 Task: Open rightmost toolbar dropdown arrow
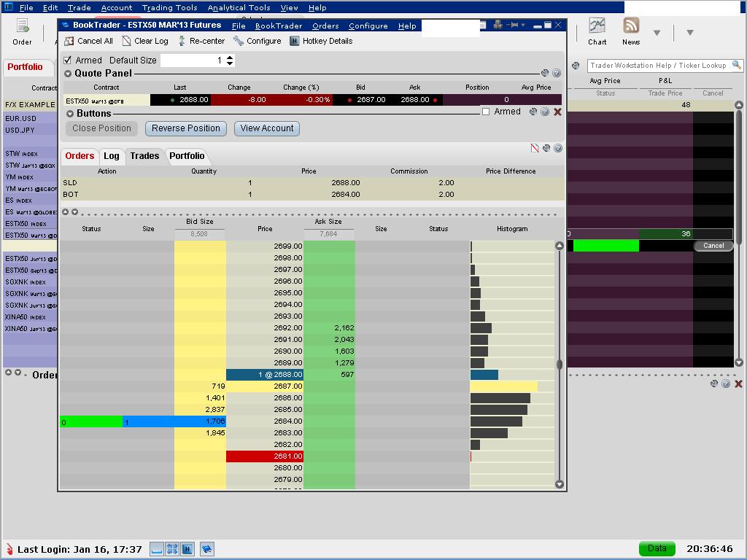690,33
